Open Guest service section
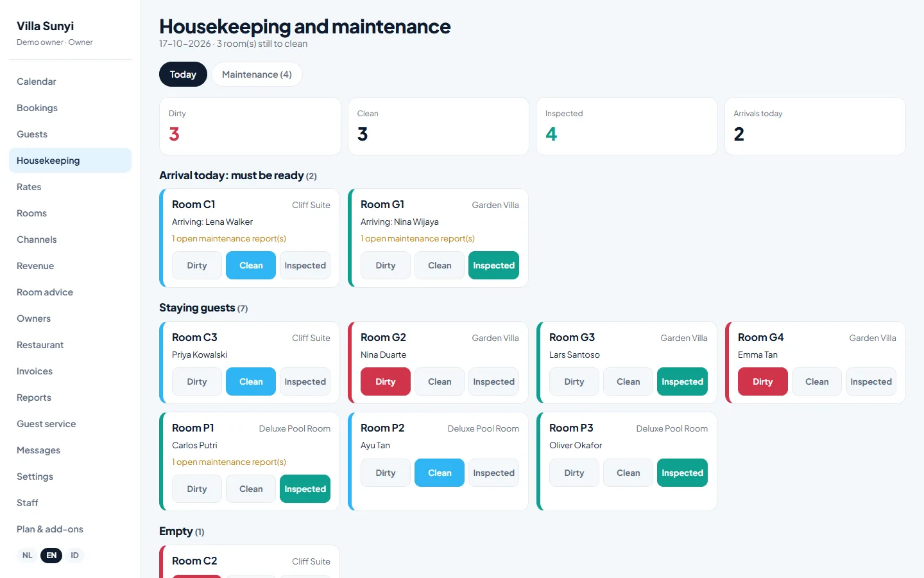The width and height of the screenshot is (924, 578). (70, 424)
